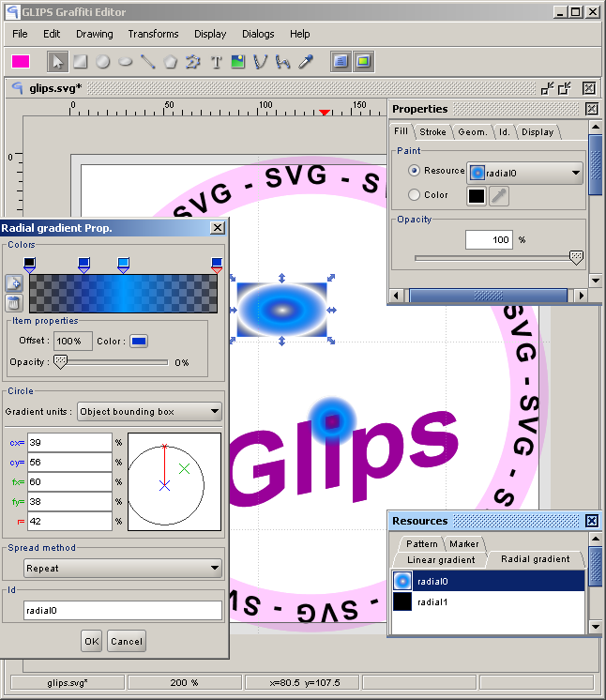606x700 pixels.
Task: Select the light blue third gradient stop
Action: tap(124, 266)
